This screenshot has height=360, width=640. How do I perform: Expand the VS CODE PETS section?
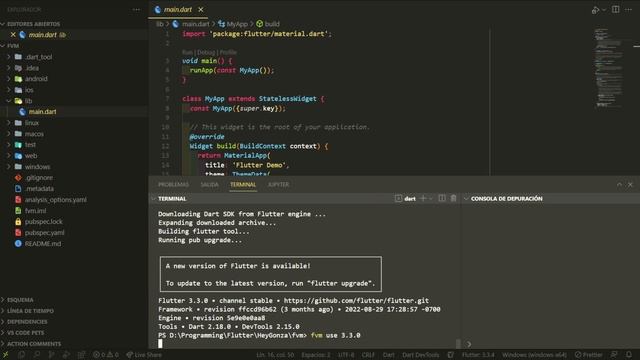point(25,333)
